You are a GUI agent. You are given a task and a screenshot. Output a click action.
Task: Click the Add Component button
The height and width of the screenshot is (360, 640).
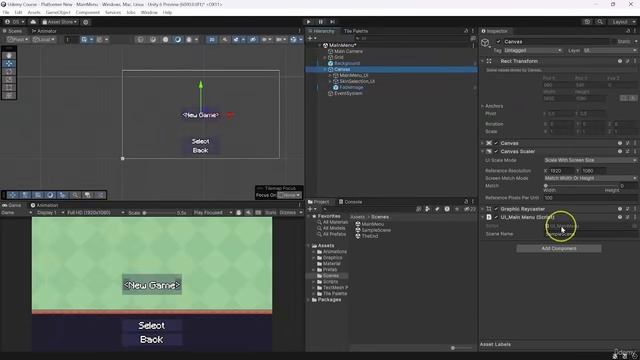tap(559, 248)
